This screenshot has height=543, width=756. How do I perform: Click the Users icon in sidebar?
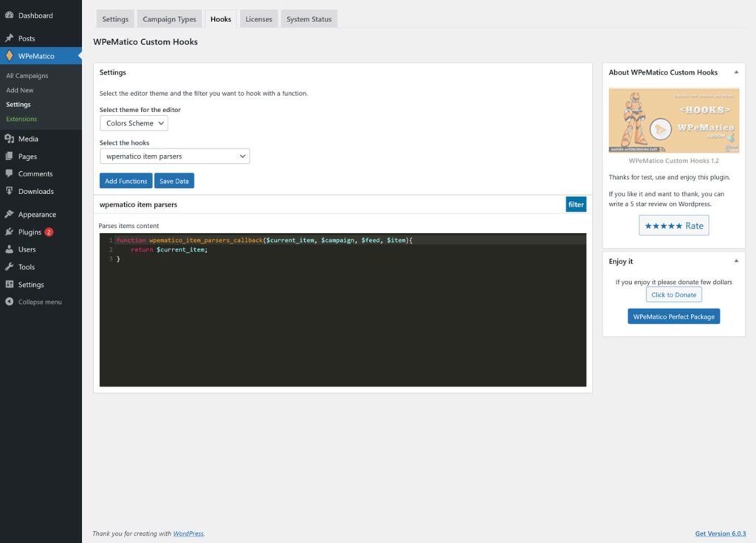[x=10, y=249]
